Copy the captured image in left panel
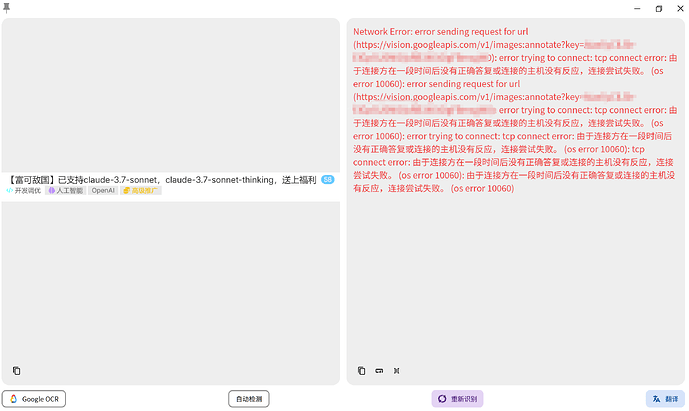The image size is (689, 411). pos(16,371)
